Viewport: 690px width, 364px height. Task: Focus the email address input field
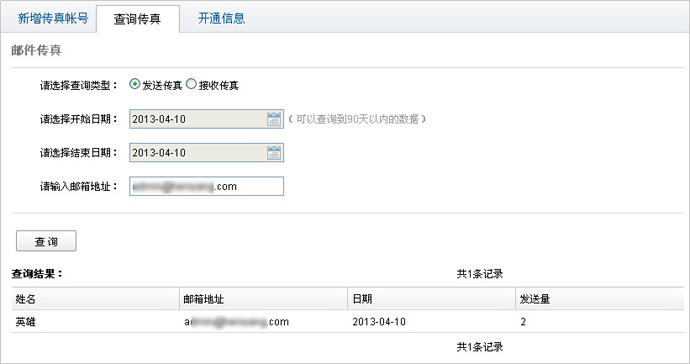pyautogui.click(x=206, y=186)
